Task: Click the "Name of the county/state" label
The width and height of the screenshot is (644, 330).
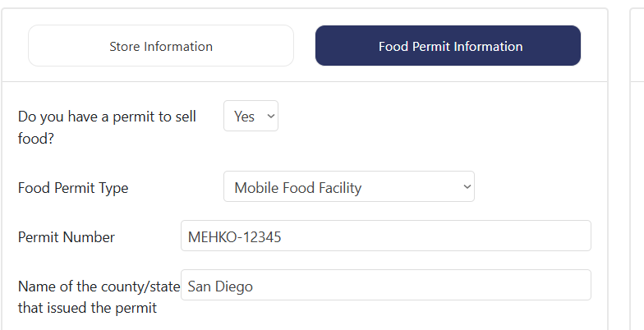Action: click(x=99, y=286)
